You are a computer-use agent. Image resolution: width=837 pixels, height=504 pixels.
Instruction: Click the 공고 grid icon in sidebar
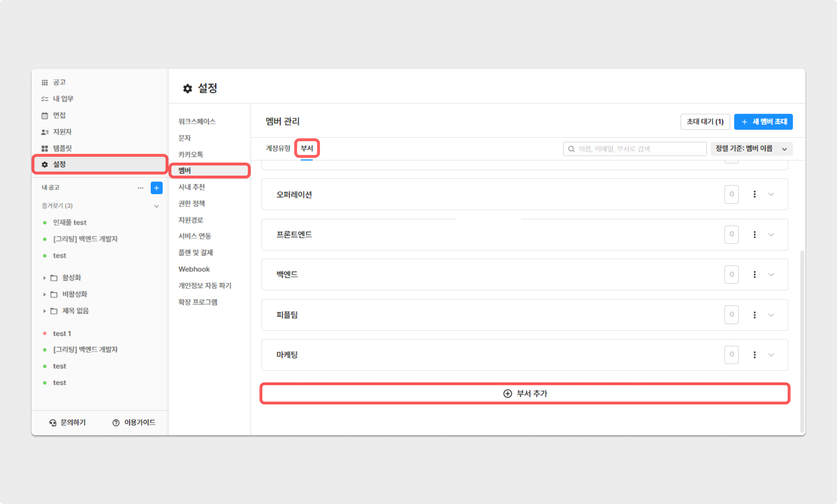(45, 83)
